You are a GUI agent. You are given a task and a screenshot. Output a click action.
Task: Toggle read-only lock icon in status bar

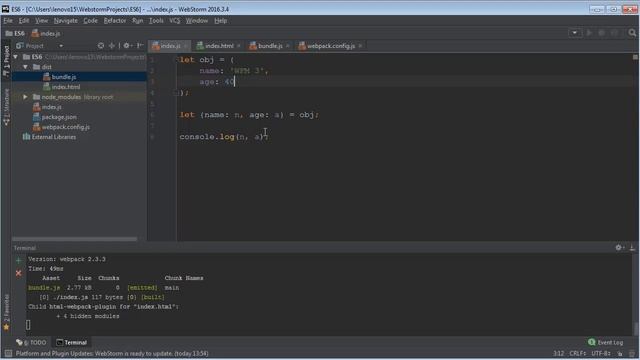point(620,353)
